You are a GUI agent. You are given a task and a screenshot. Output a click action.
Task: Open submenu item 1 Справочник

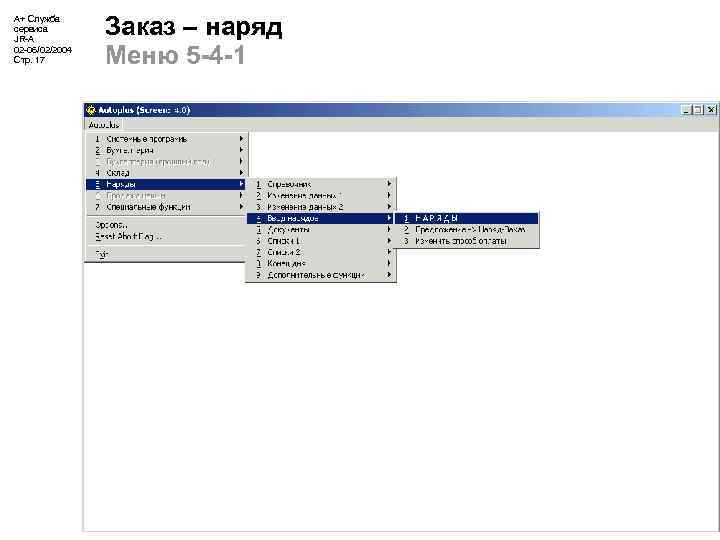[321, 184]
